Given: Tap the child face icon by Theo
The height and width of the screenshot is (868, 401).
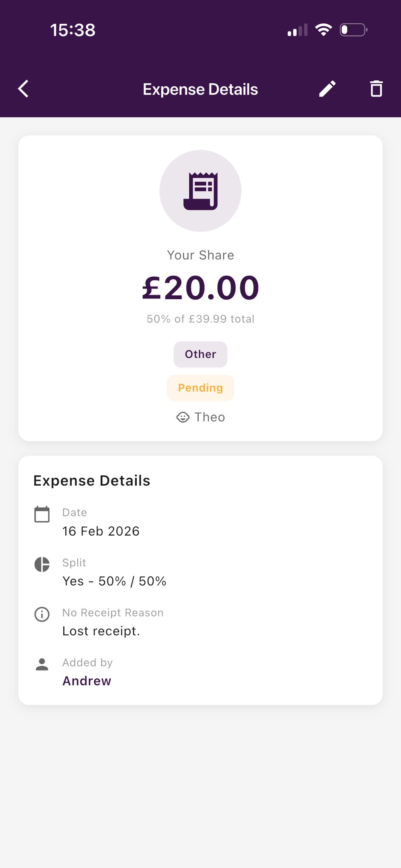Looking at the screenshot, I should click(183, 417).
